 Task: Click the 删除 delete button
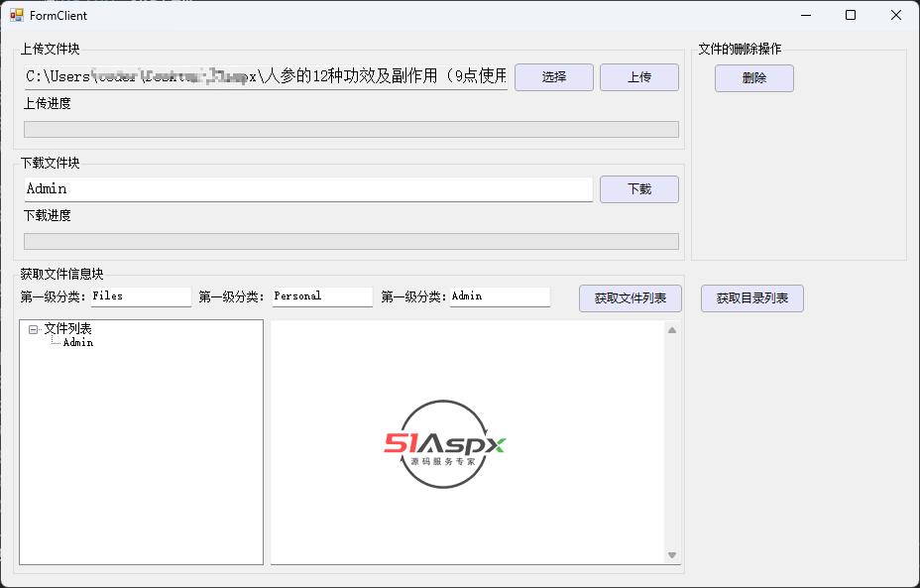pos(754,78)
